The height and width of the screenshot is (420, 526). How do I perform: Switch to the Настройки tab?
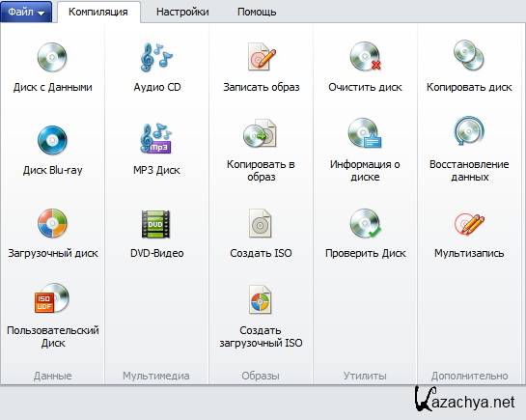coord(182,13)
